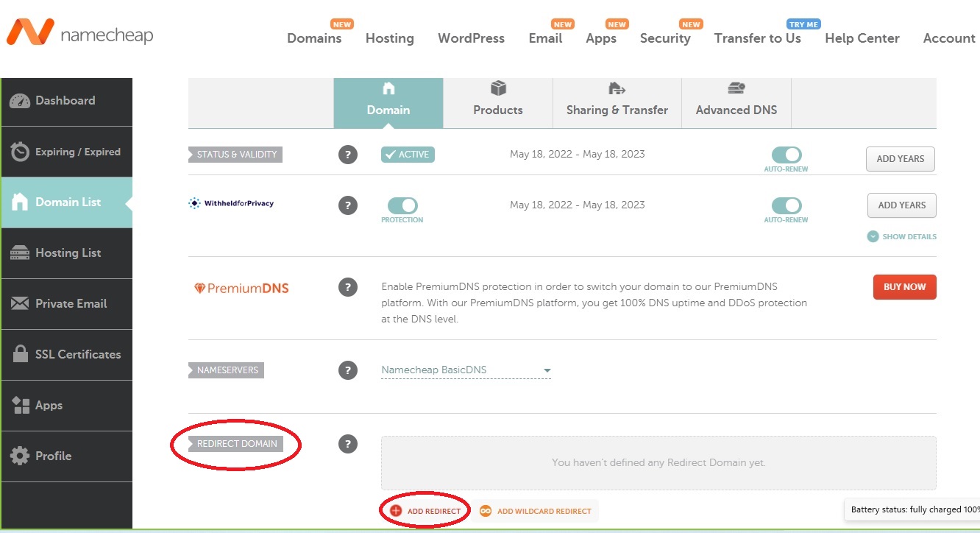The width and height of the screenshot is (980, 533).
Task: Click 'You haven't defined any Redirect Domain' box
Action: click(658, 463)
